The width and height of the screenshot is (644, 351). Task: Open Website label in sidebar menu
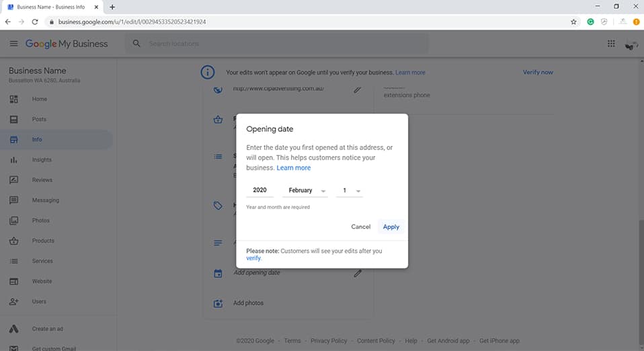[42, 282]
